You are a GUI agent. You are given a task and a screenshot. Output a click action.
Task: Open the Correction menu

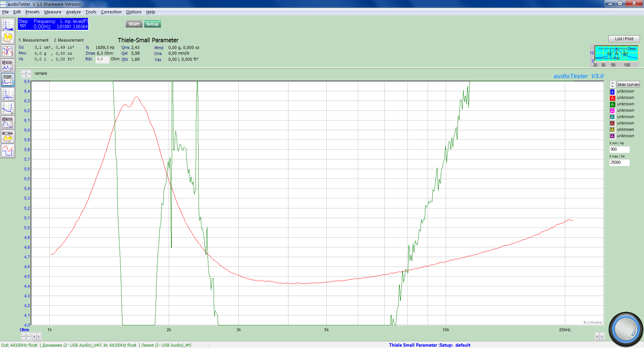[111, 12]
